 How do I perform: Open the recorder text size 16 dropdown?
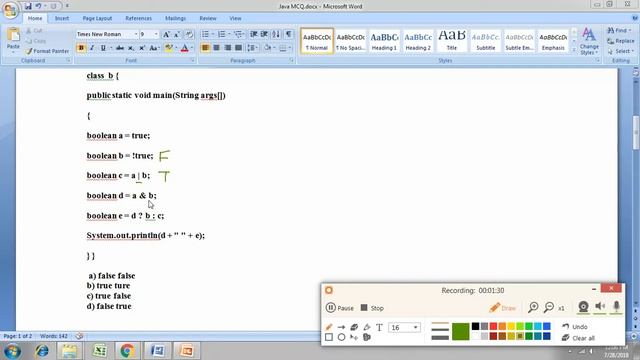pos(416,327)
